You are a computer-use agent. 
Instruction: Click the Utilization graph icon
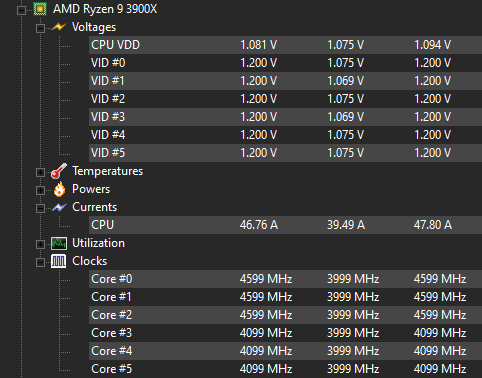(x=59, y=243)
